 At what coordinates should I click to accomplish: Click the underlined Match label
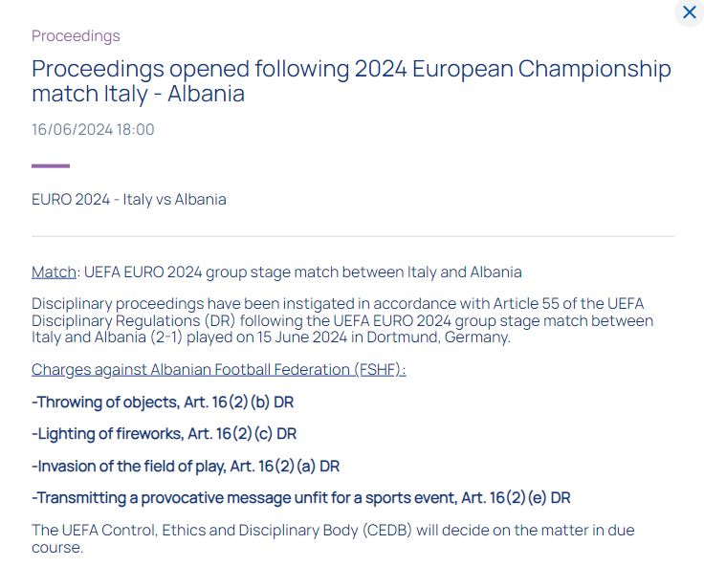click(x=54, y=272)
